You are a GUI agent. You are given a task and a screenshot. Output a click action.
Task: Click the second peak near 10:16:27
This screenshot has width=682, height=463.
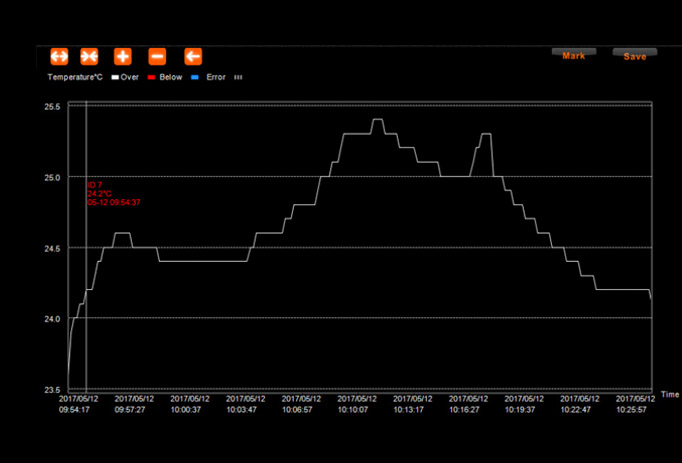pyautogui.click(x=486, y=134)
